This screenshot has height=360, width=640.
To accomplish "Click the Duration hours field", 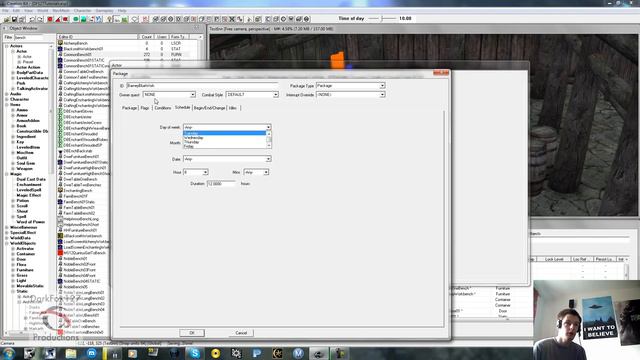I will click(221, 184).
